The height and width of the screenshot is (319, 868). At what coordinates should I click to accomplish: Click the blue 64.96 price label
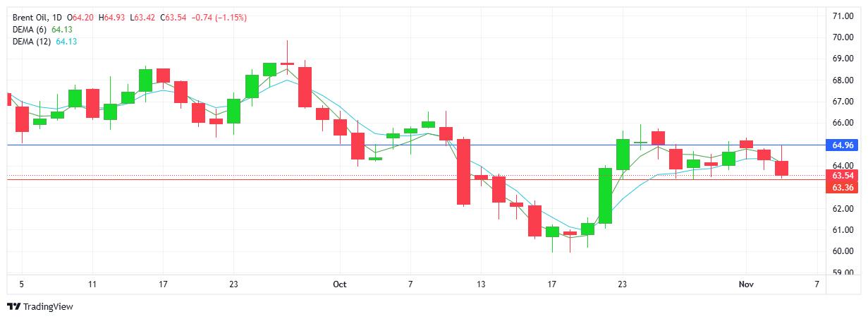click(x=843, y=145)
